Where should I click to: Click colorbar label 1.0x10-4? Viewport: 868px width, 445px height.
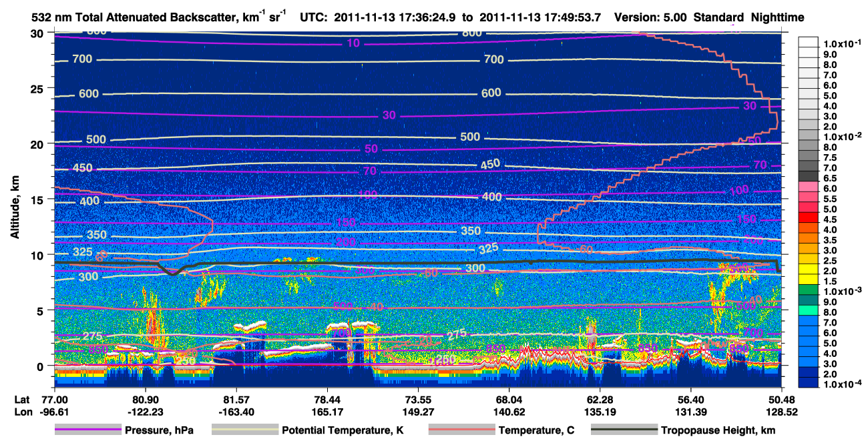843,384
